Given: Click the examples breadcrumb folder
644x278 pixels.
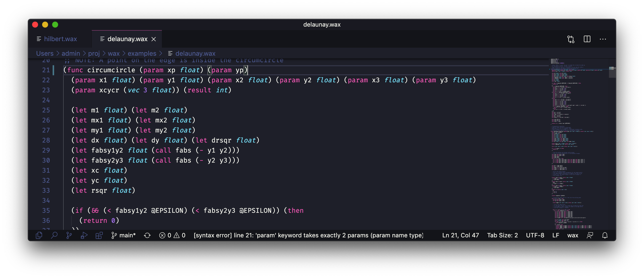Looking at the screenshot, I should (142, 53).
